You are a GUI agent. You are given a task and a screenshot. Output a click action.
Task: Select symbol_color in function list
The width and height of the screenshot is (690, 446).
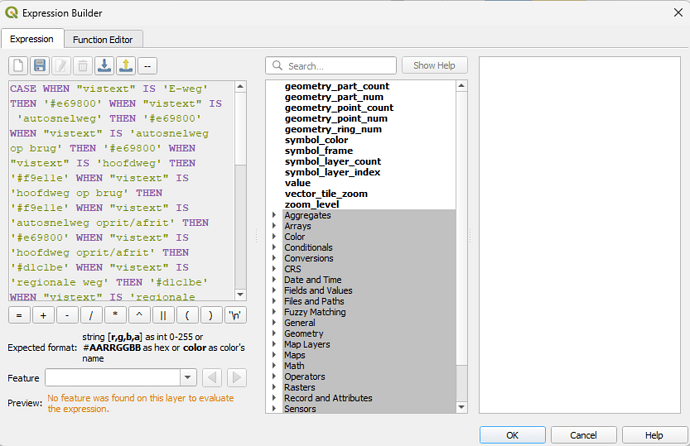pyautogui.click(x=316, y=140)
